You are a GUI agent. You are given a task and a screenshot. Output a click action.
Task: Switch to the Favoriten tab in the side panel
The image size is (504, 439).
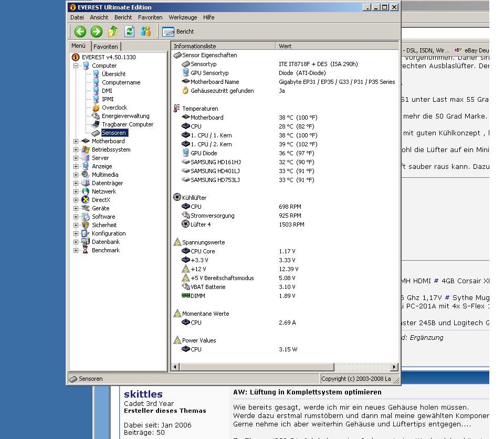[x=106, y=47]
